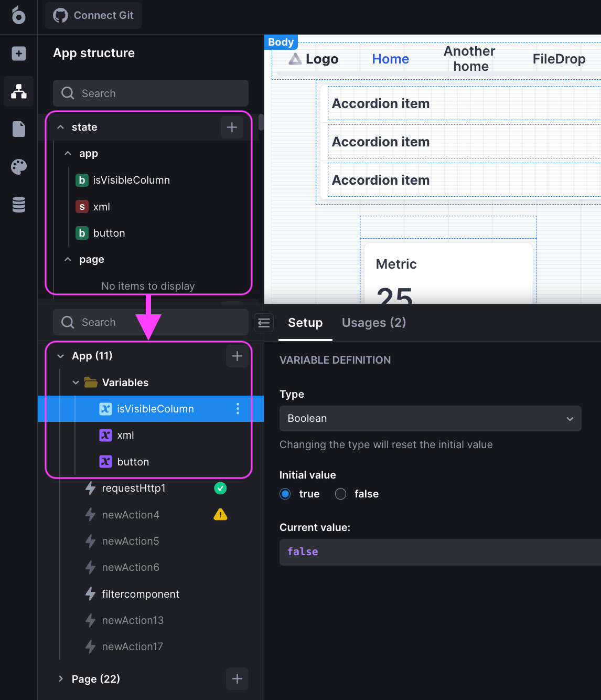Click the Body label on canvas

(281, 42)
